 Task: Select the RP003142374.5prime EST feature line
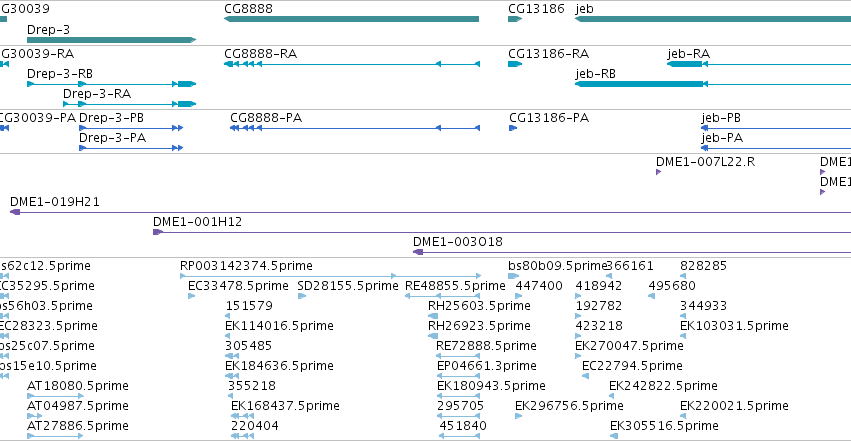[331, 276]
